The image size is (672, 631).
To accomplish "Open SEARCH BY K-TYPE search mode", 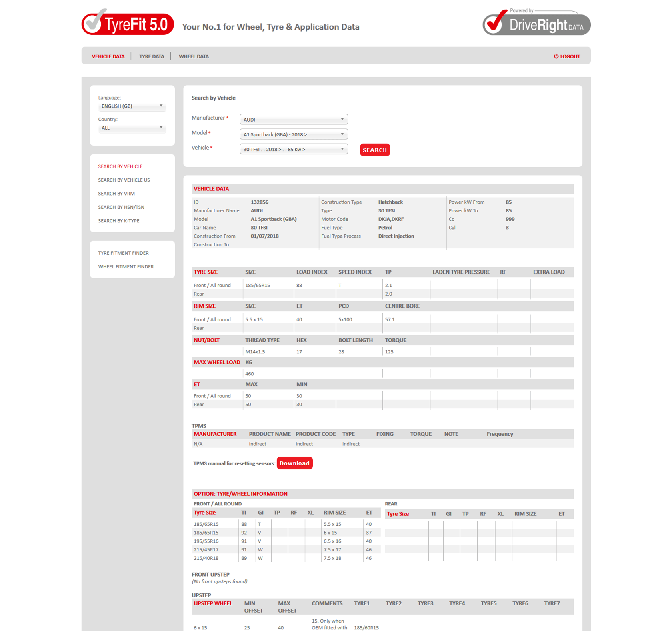I will [x=118, y=221].
